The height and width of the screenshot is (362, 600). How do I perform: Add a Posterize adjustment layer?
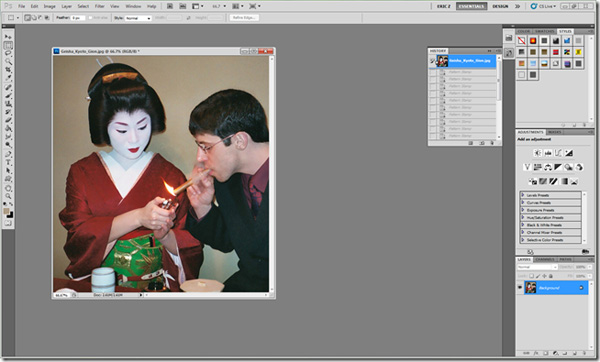click(x=543, y=181)
